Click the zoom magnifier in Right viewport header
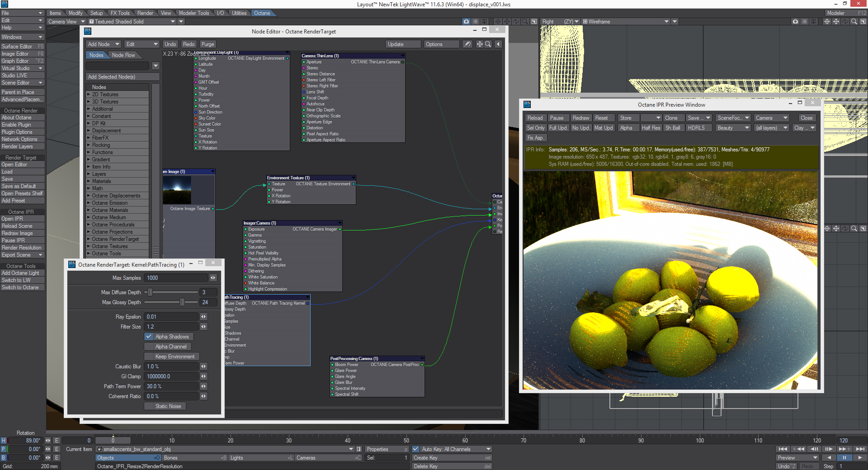868x470 pixels. (854, 21)
